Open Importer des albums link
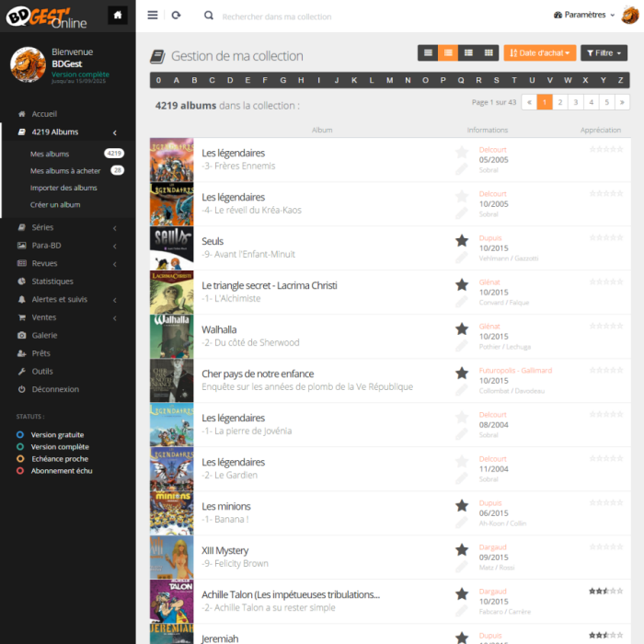 click(63, 188)
